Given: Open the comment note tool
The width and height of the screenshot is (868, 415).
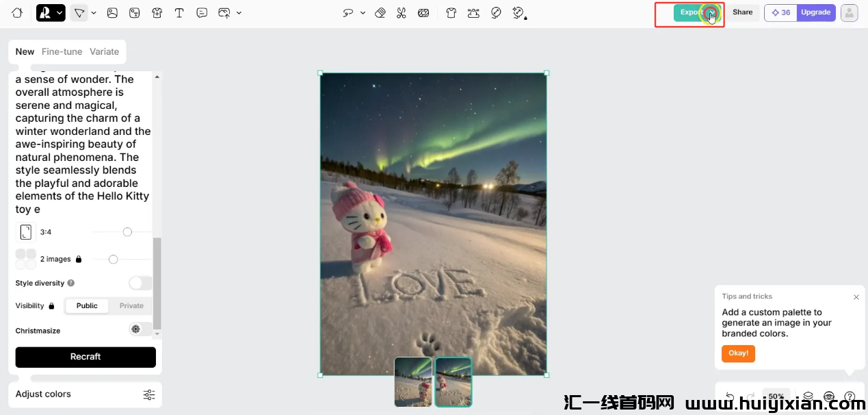Looking at the screenshot, I should pyautogui.click(x=202, y=12).
